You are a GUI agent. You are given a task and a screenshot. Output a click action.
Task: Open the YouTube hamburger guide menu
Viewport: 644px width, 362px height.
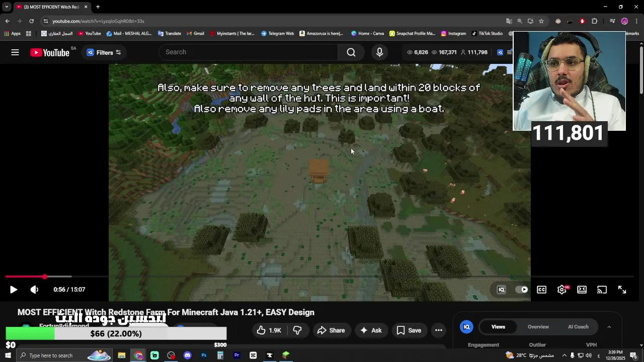pyautogui.click(x=15, y=52)
